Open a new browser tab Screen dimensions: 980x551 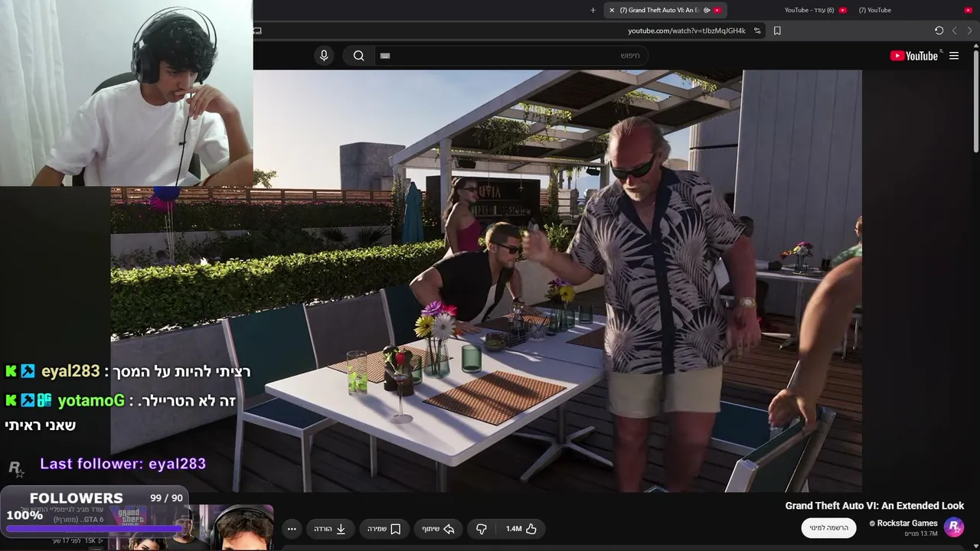point(593,10)
